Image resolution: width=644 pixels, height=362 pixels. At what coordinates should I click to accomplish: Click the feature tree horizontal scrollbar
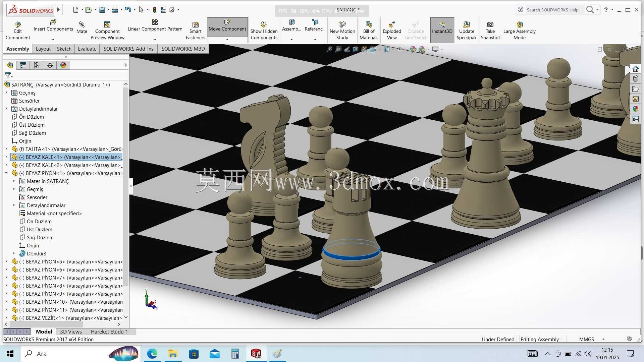click(x=46, y=324)
